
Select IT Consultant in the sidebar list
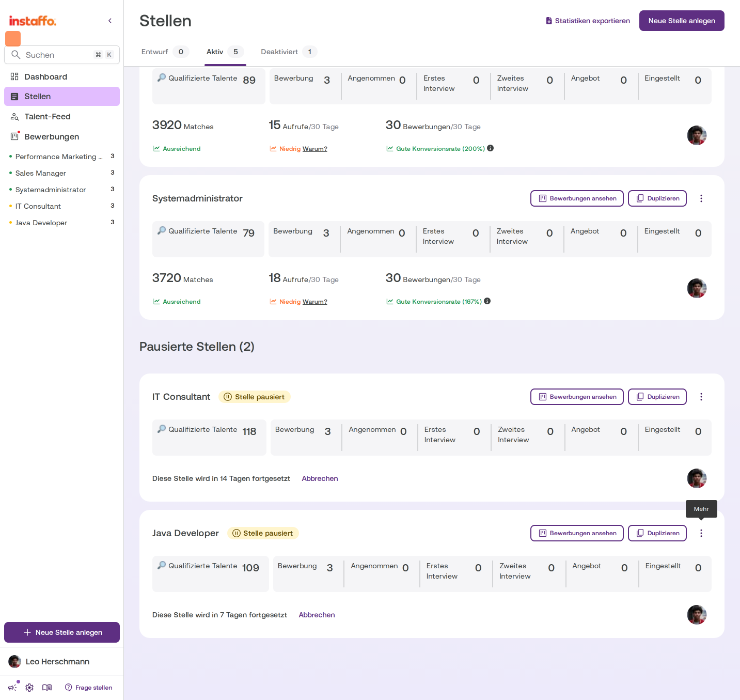[62, 206]
